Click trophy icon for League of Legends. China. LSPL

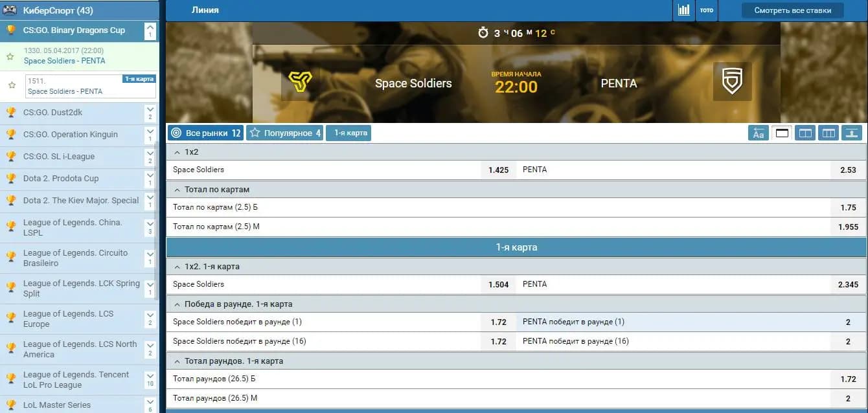click(11, 227)
